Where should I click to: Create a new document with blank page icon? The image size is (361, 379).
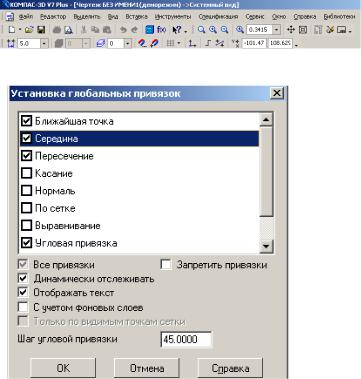point(12,30)
